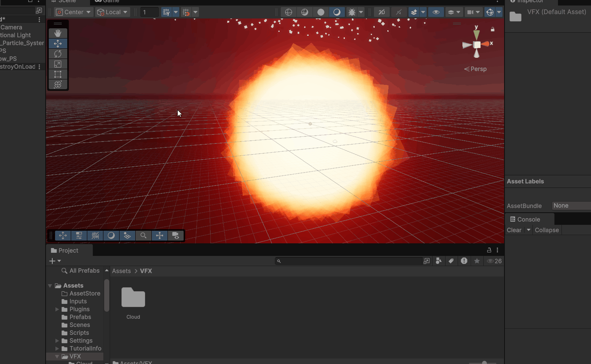This screenshot has height=364, width=591.
Task: Toggle Cameras overlay in bottom bar
Action: pos(176,235)
